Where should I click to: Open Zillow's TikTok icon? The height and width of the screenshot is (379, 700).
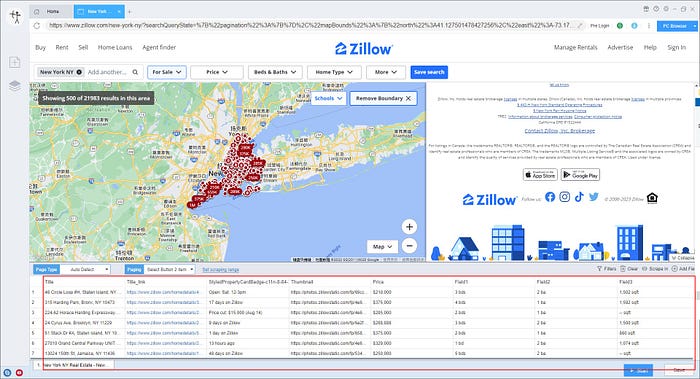(579, 197)
